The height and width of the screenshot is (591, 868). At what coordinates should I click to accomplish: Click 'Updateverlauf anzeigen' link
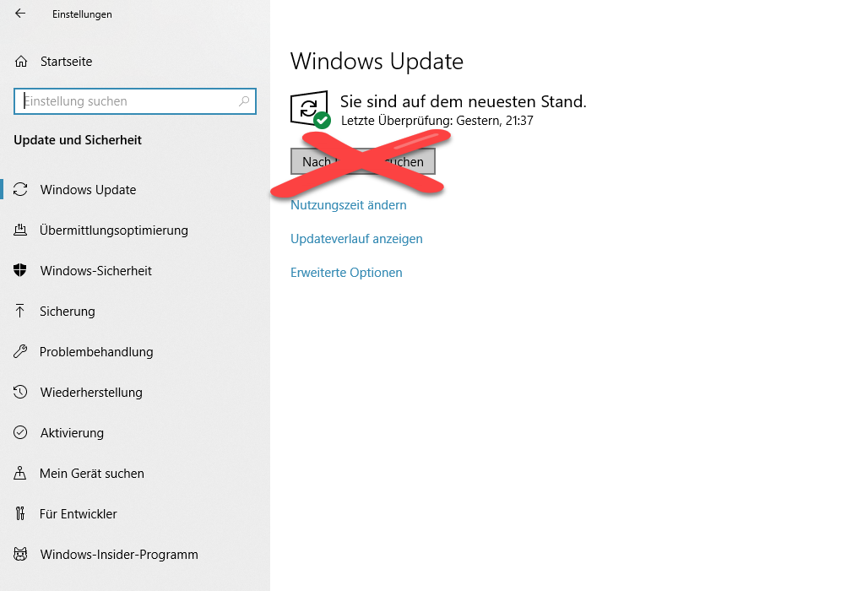click(356, 238)
